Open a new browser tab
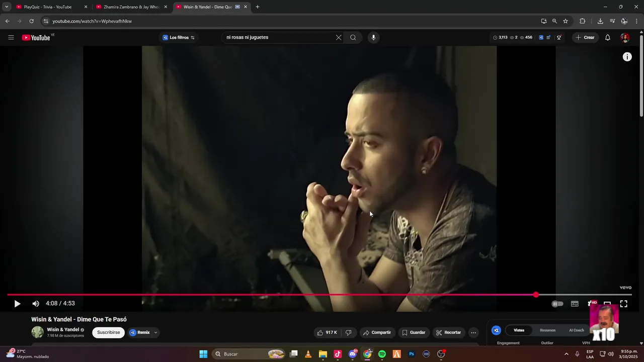Screen dimensions: 644x362 point(258,7)
